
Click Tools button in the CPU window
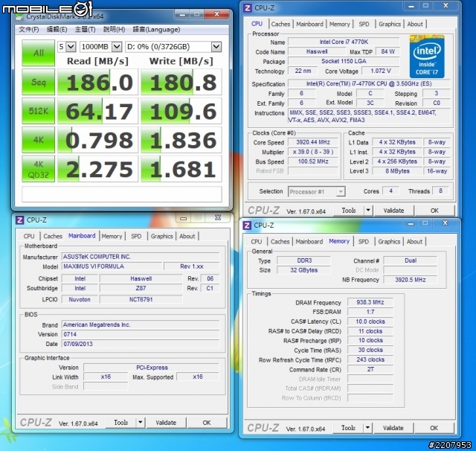point(349,211)
